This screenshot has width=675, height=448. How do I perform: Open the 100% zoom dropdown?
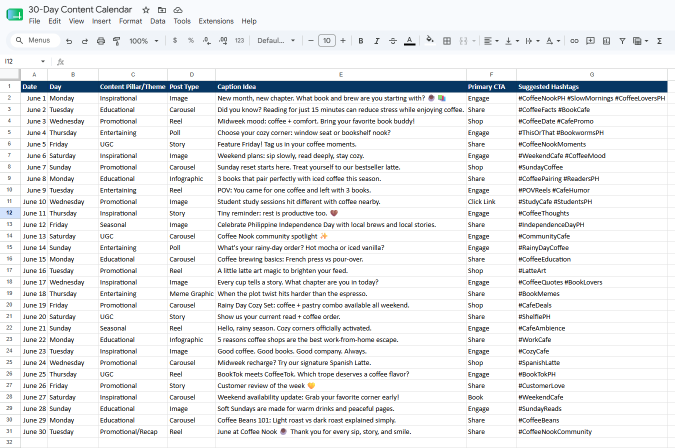(144, 41)
